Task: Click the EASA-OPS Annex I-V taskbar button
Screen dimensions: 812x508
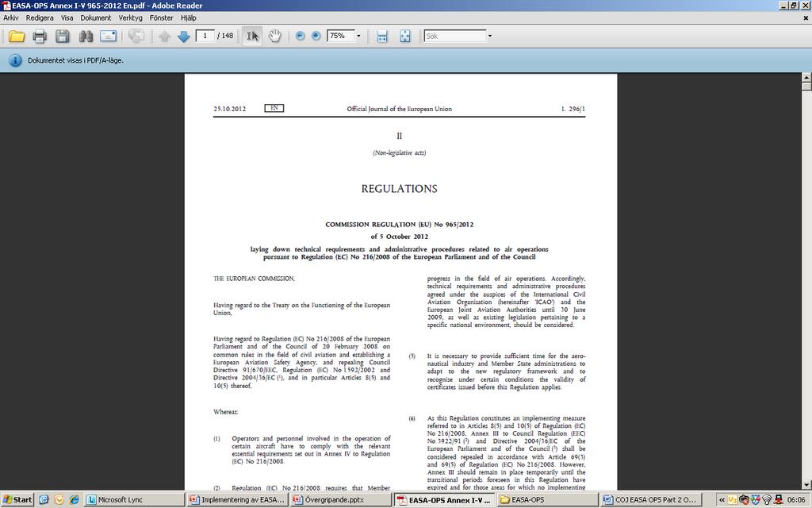Action: click(x=444, y=500)
